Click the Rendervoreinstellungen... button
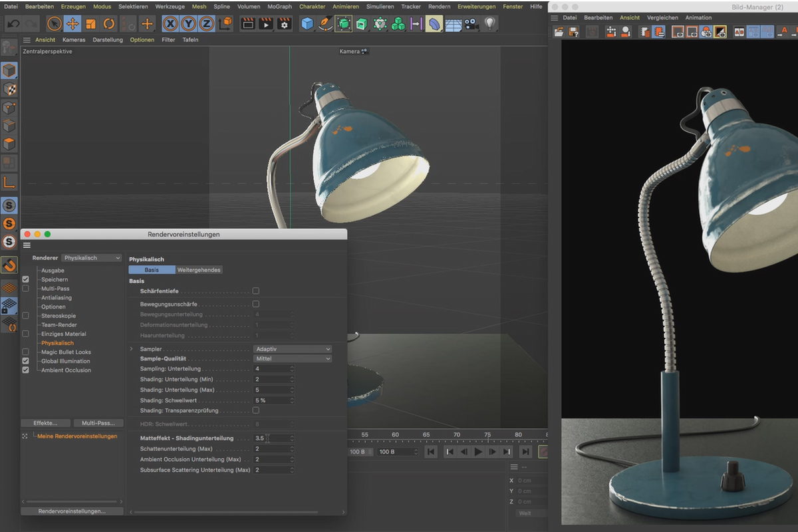This screenshot has width=798, height=532. pyautogui.click(x=72, y=511)
